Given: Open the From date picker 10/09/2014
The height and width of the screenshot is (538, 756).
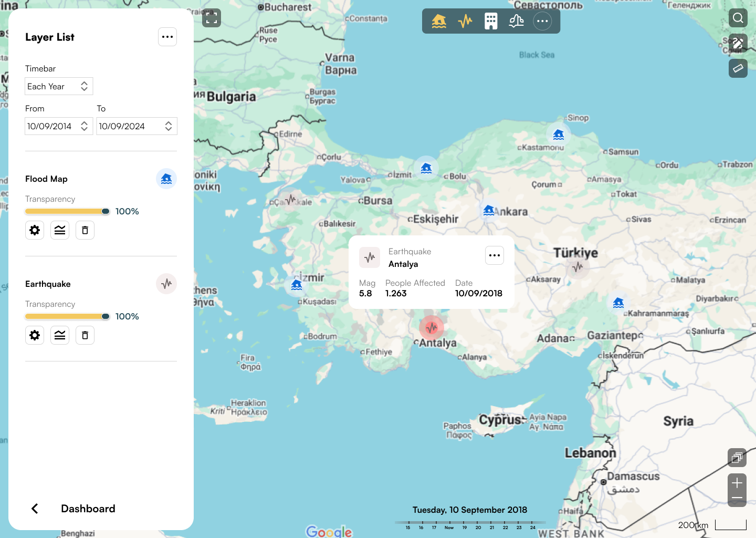Looking at the screenshot, I should (x=59, y=126).
